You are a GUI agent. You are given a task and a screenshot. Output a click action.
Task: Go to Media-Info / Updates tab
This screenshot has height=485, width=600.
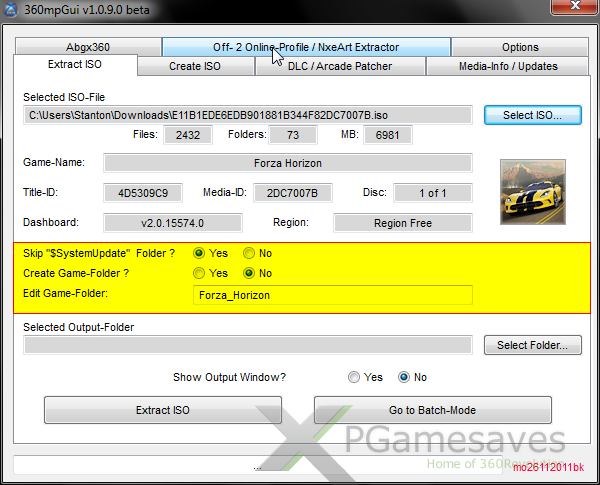509,67
